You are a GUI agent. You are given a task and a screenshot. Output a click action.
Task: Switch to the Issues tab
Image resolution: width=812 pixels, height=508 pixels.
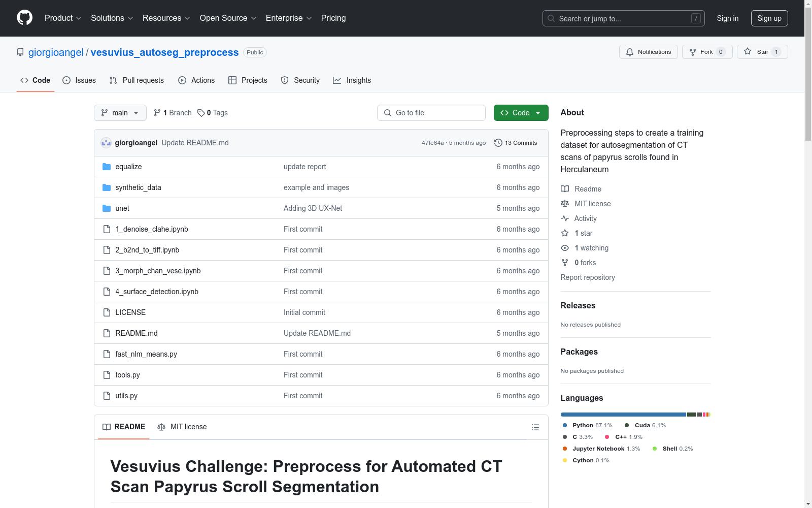[79, 80]
